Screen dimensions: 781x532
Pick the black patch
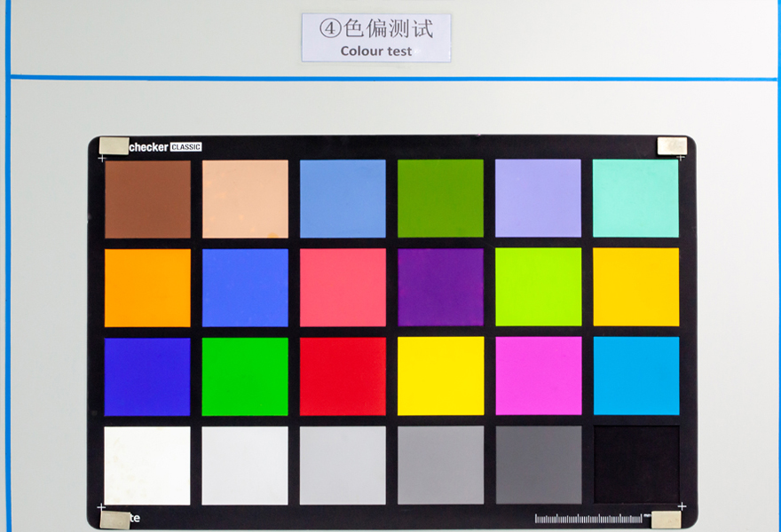click(x=636, y=465)
